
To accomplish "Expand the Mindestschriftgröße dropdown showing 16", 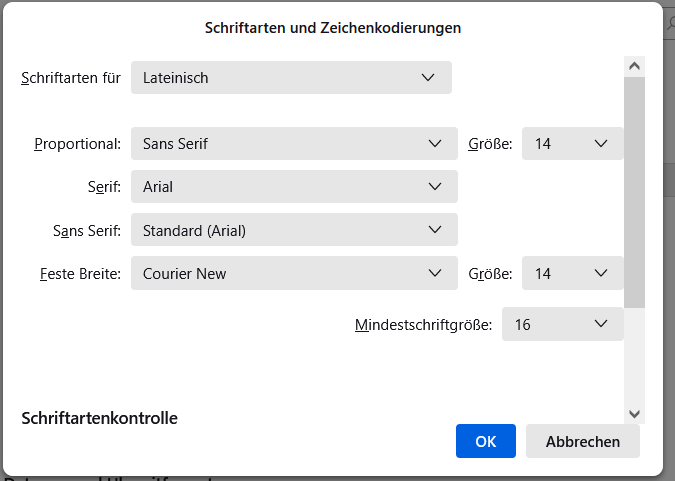I will [x=562, y=324].
